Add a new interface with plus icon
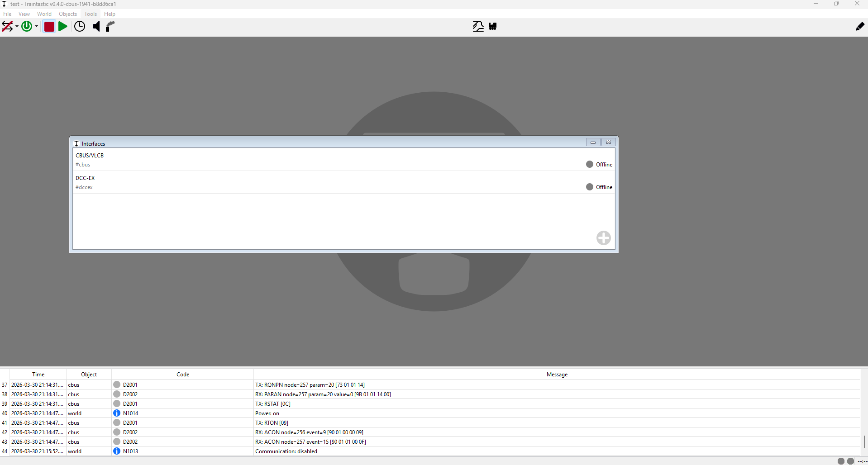 (x=603, y=238)
